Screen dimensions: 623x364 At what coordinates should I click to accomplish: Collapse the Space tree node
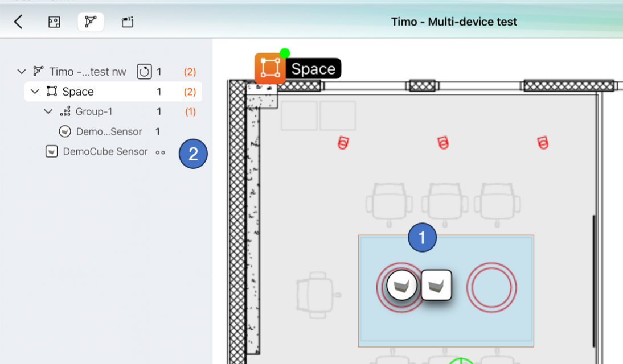click(x=35, y=92)
